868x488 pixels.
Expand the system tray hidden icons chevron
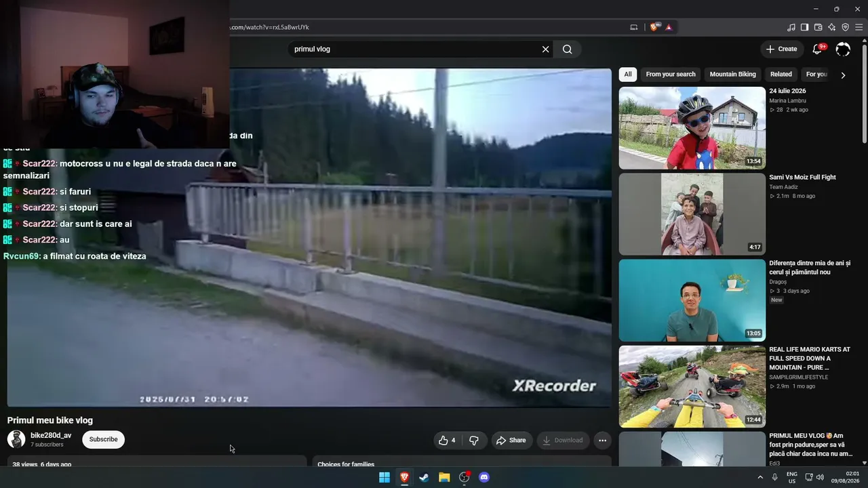pyautogui.click(x=759, y=477)
